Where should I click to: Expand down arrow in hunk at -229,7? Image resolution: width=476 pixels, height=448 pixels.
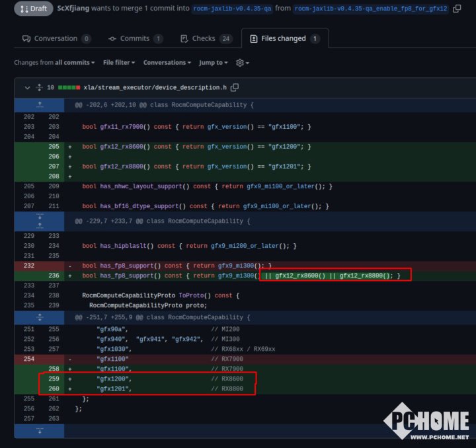pyautogui.click(x=40, y=217)
